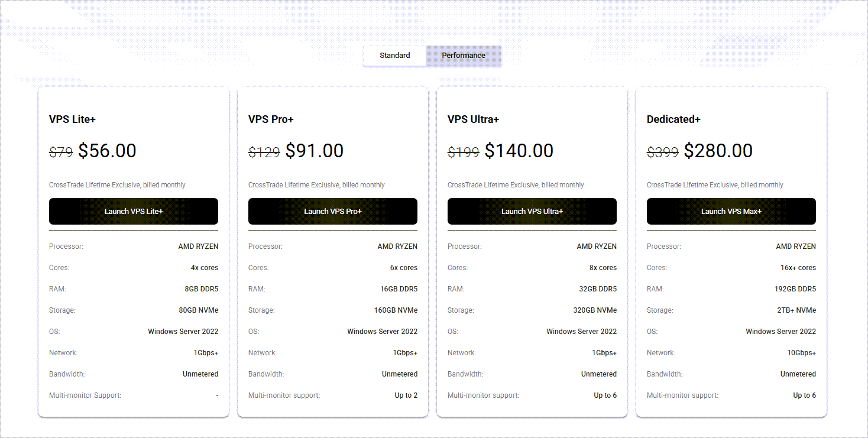
Task: Click the $280.00 Dedicated+ price
Action: click(718, 151)
